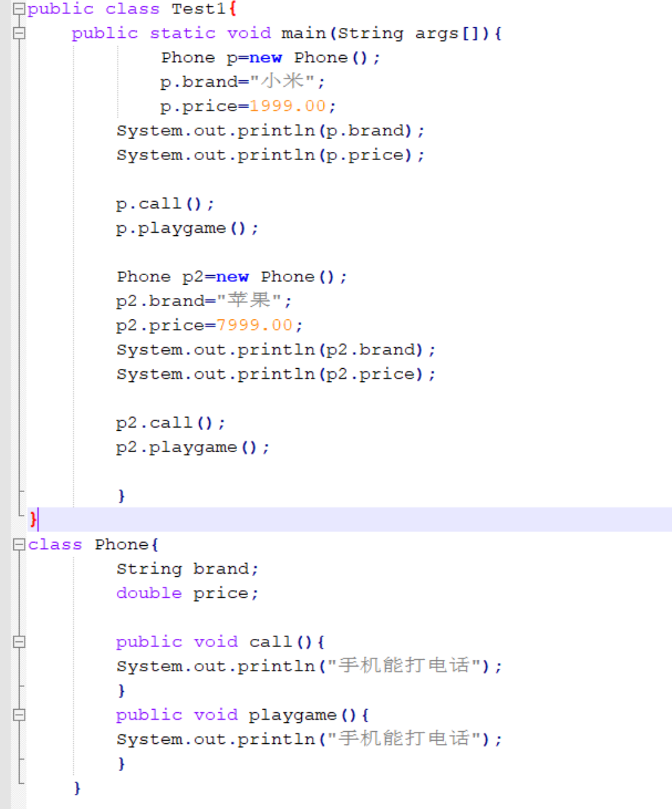Image resolution: width=672 pixels, height=809 pixels.
Task: Click the 'class Phone{' declaration
Action: (x=94, y=545)
